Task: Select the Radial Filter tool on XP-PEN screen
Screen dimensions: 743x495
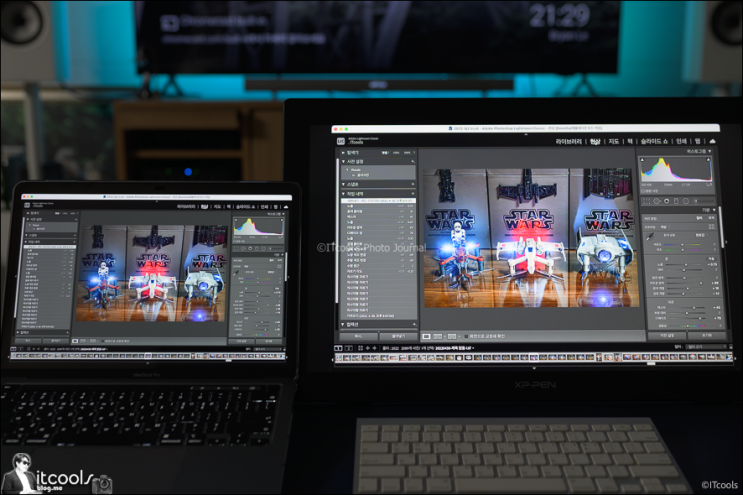Action: click(686, 201)
